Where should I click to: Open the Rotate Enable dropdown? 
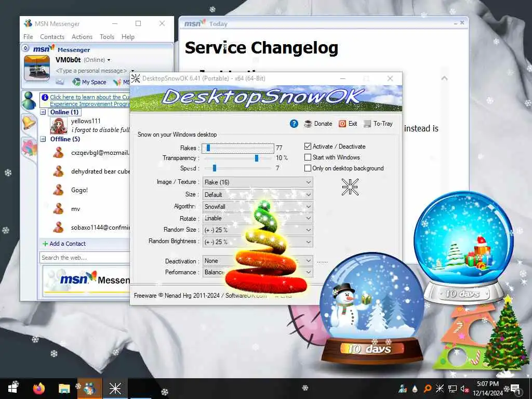pos(258,218)
